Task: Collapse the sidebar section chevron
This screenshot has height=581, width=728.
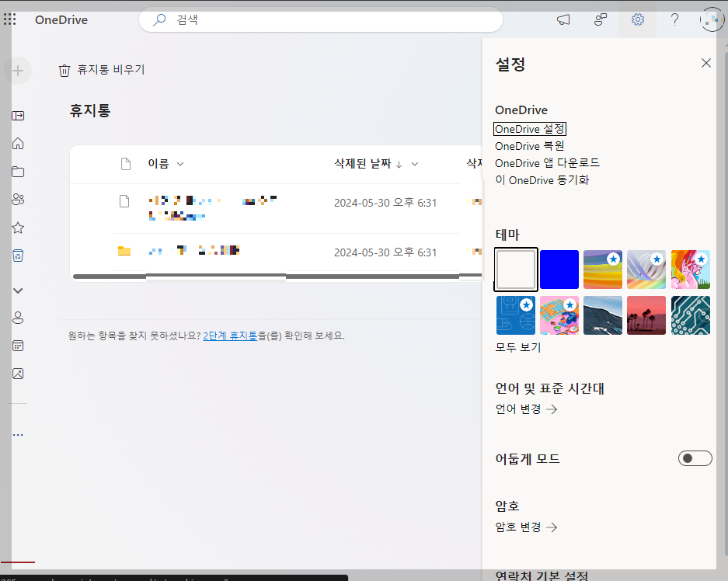Action: point(18,290)
